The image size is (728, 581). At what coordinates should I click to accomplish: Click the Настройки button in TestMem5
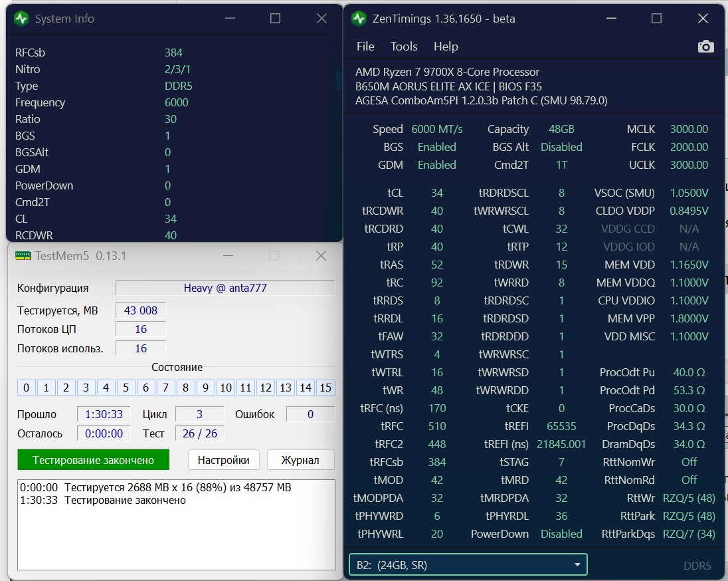tap(223, 460)
